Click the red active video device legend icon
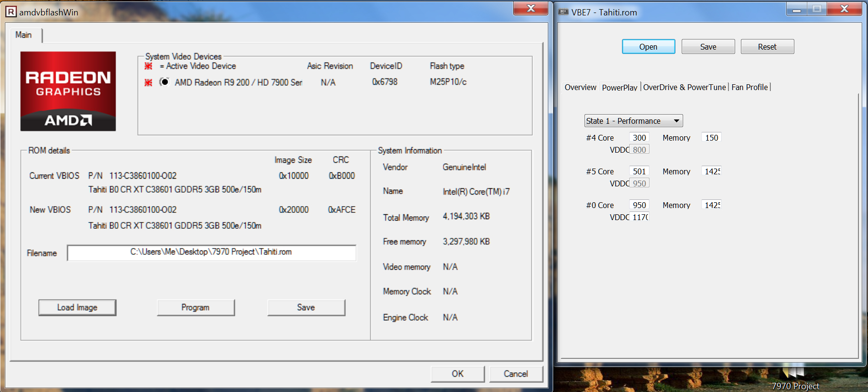Viewport: 868px width, 392px height. coord(148,66)
